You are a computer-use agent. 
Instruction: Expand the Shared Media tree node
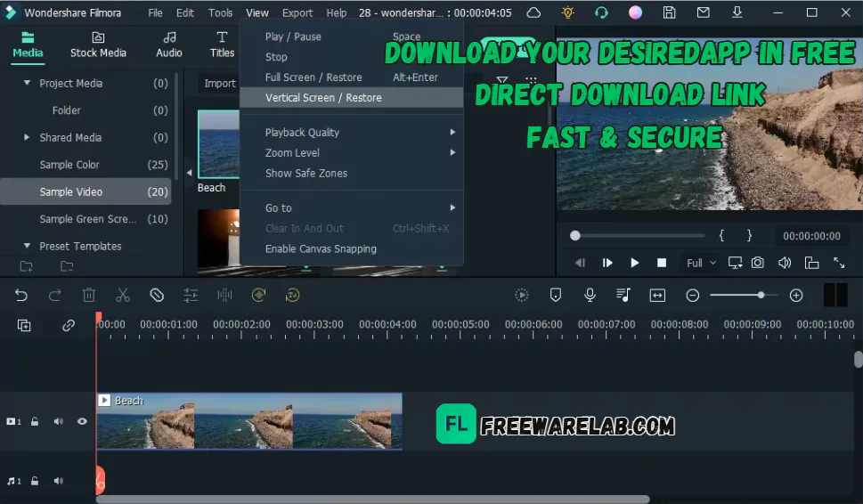point(27,137)
